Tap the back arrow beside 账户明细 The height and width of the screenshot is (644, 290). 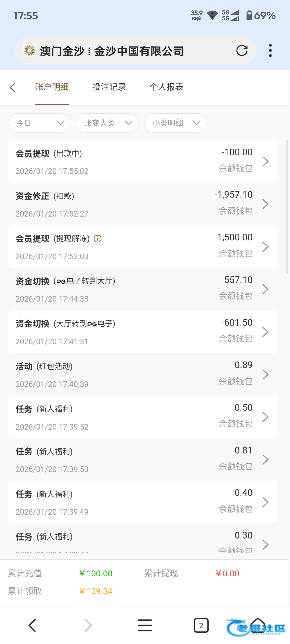point(13,87)
